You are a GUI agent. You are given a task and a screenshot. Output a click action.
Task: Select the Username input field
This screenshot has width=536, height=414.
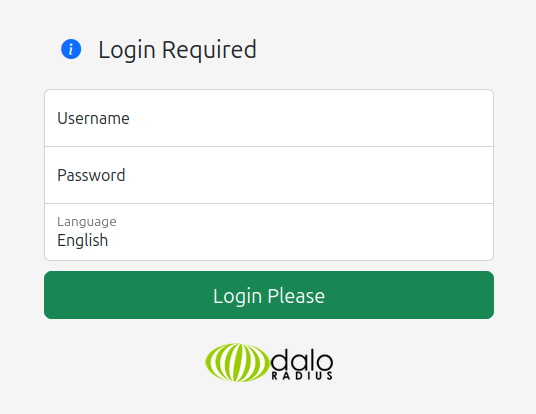point(269,118)
